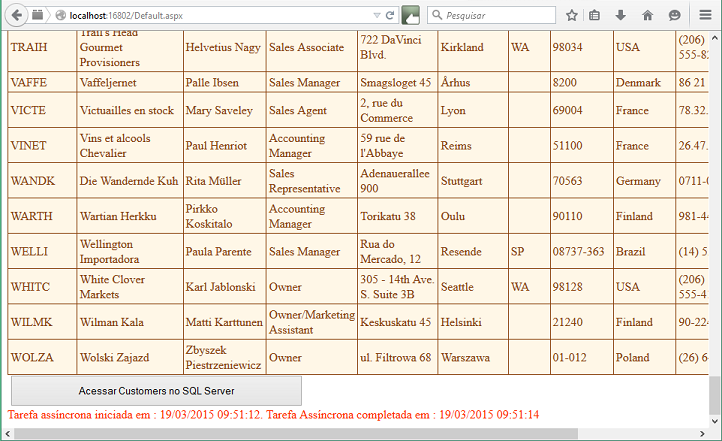
Task: Click the Paula Parente contact cell
Action: coord(225,251)
